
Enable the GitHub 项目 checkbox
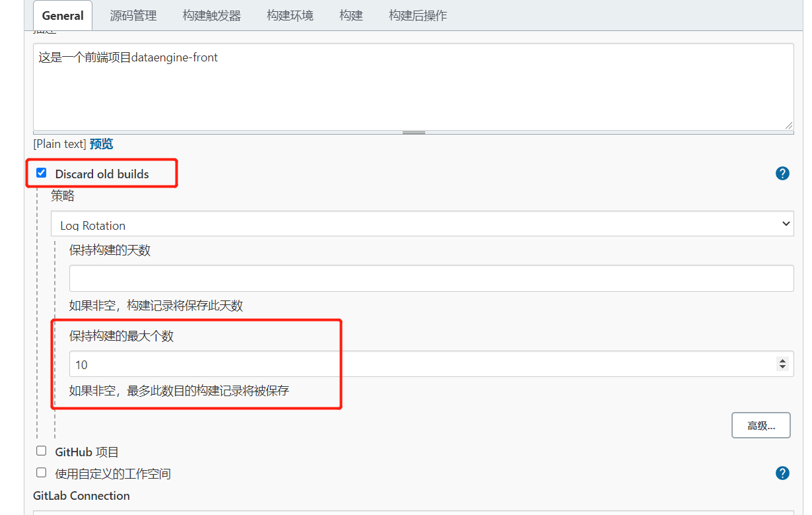click(42, 451)
